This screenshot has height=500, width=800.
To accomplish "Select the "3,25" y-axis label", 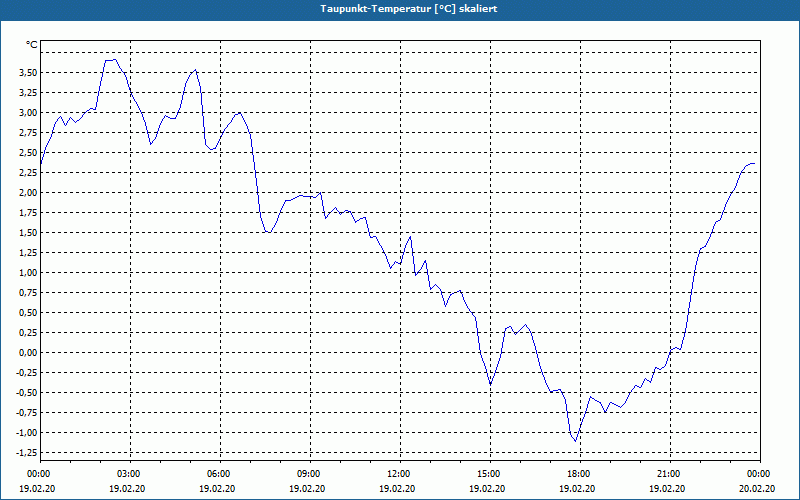I will pyautogui.click(x=28, y=92).
